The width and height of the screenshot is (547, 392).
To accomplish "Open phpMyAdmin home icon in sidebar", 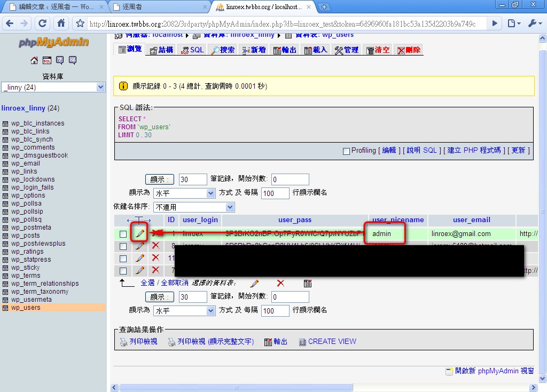I will (x=34, y=60).
